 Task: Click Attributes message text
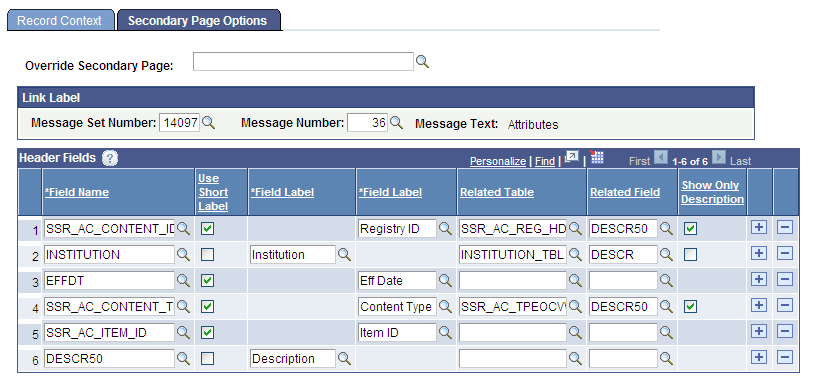coord(533,125)
